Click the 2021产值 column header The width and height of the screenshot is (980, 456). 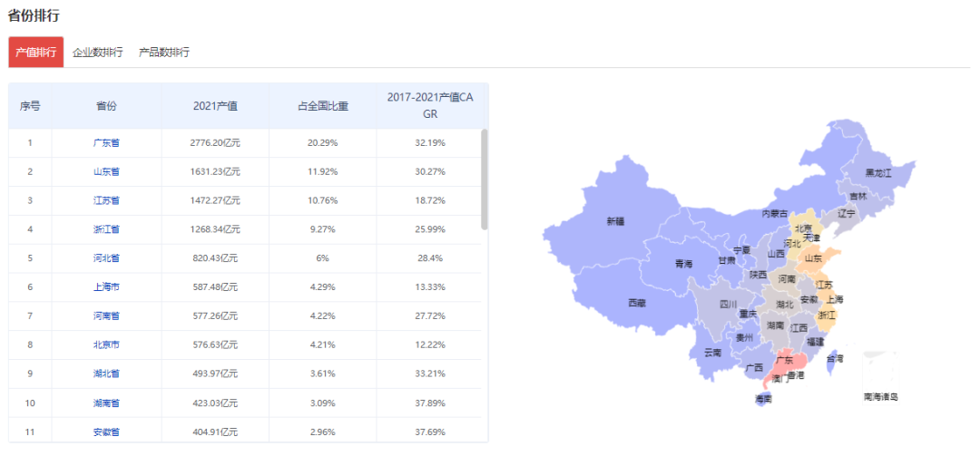coord(215,106)
